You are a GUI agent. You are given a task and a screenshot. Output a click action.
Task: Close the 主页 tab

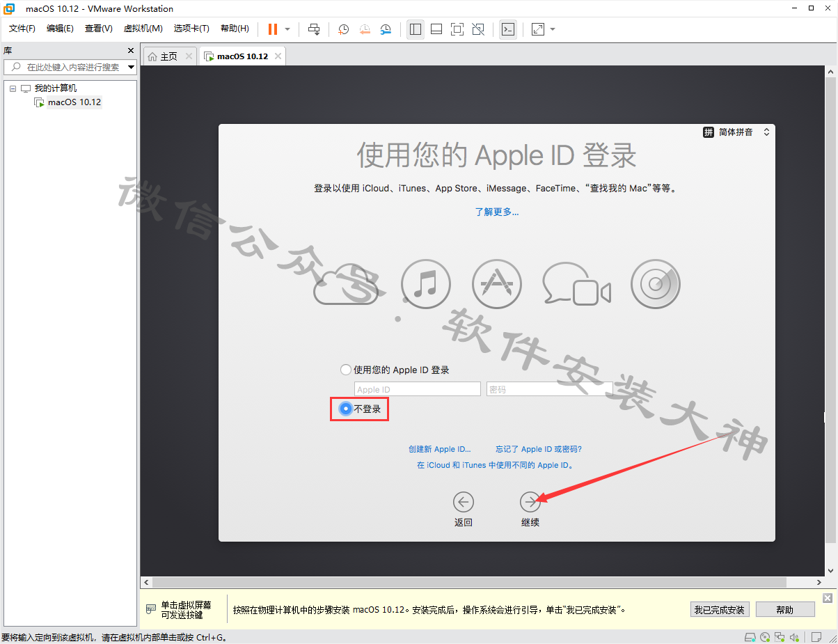189,56
